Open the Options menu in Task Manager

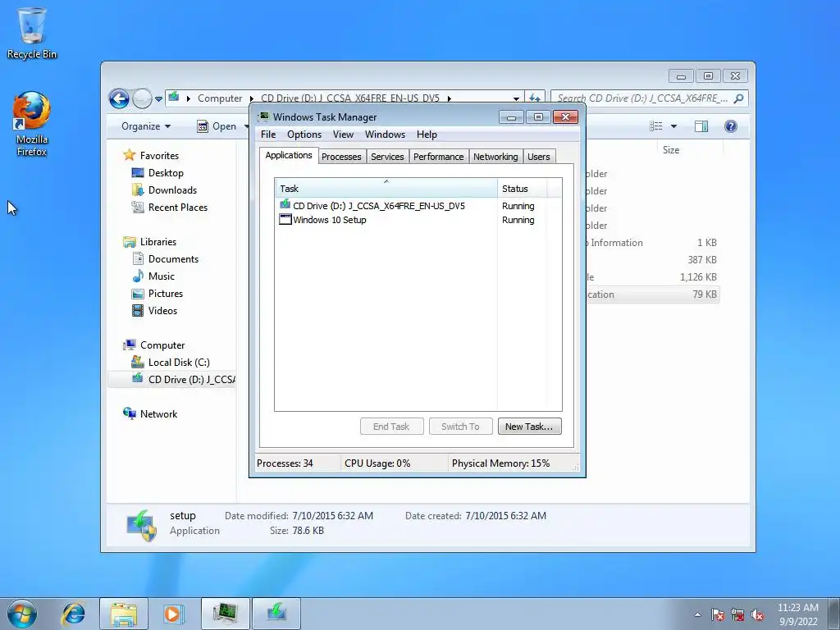click(x=304, y=135)
